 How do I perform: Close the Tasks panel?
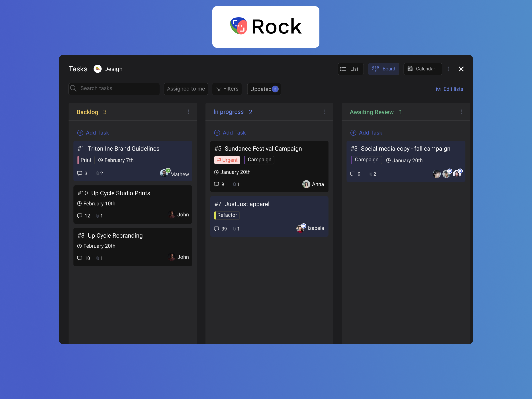coord(461,69)
